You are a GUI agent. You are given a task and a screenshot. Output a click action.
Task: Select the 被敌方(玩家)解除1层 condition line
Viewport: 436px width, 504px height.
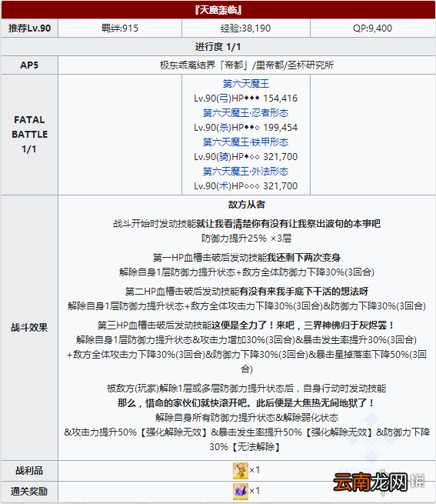point(247,389)
